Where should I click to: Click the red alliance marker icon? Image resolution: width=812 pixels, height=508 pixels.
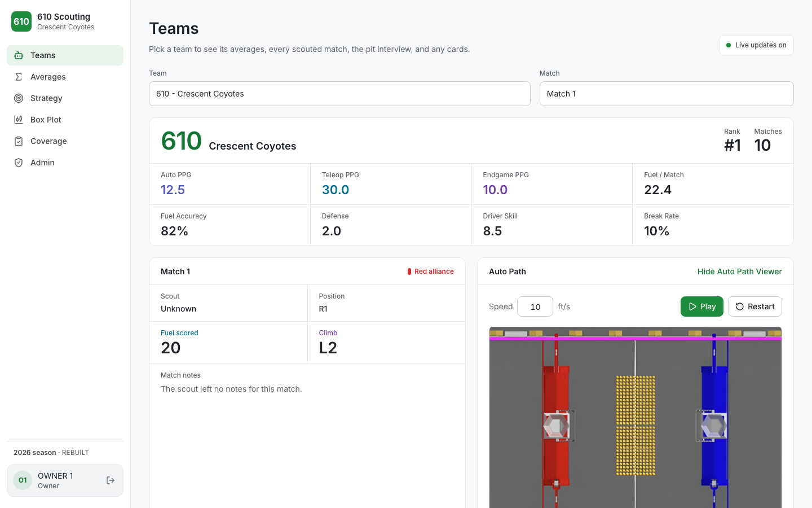[x=409, y=271]
